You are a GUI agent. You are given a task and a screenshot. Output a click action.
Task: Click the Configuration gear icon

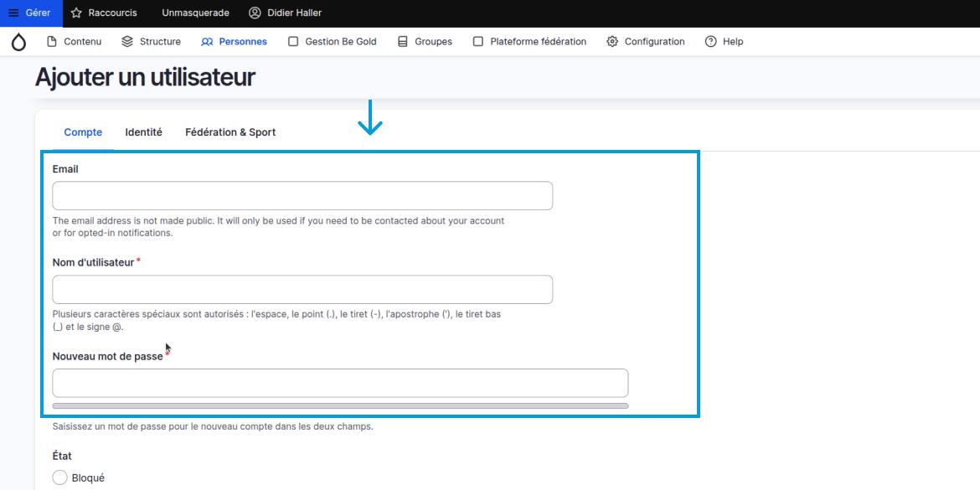(612, 42)
